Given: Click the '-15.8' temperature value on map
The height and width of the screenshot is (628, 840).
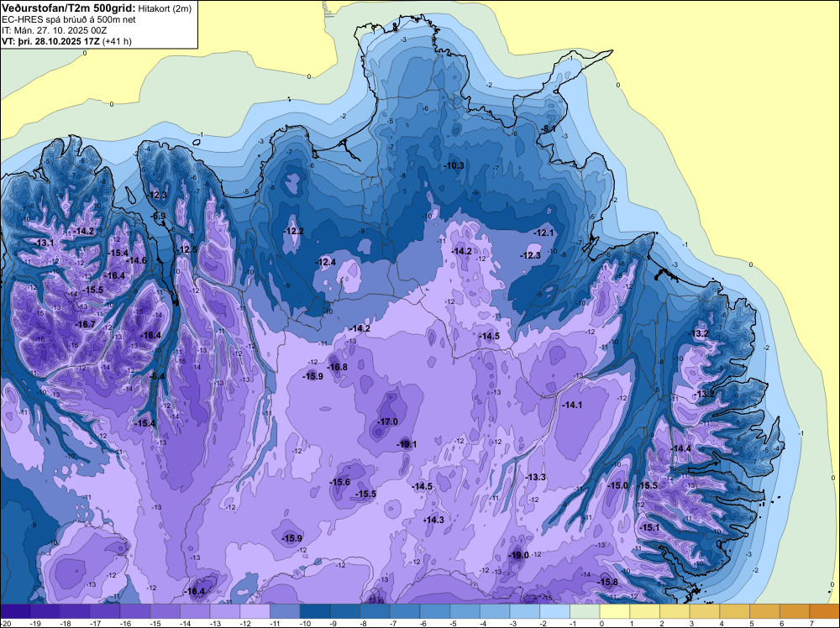Looking at the screenshot, I should point(608,582).
